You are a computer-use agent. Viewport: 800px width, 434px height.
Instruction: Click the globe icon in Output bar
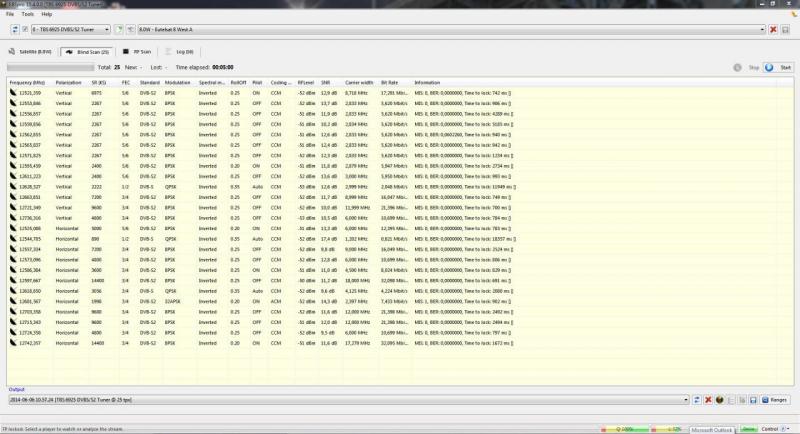719,399
